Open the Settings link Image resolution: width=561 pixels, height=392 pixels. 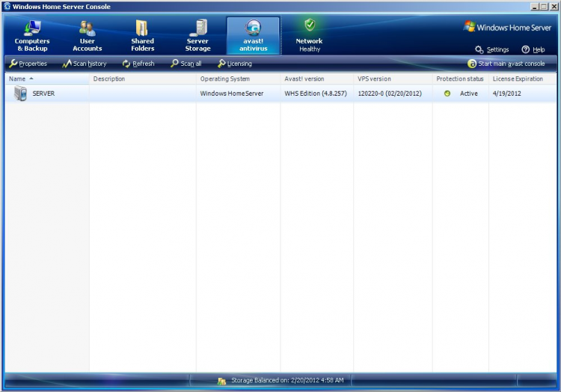497,49
